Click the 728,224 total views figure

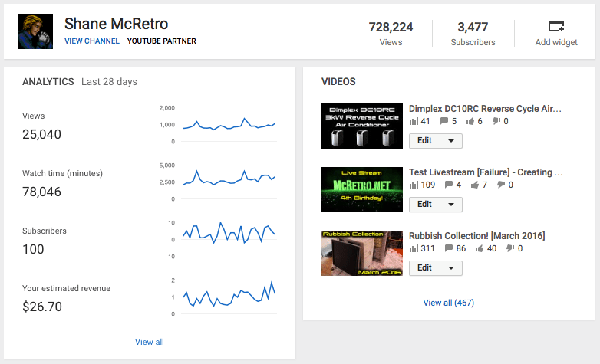[x=391, y=27]
